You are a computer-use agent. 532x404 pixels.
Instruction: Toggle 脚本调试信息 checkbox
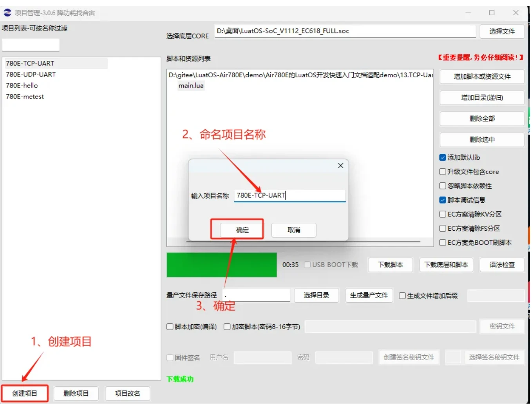pyautogui.click(x=443, y=200)
